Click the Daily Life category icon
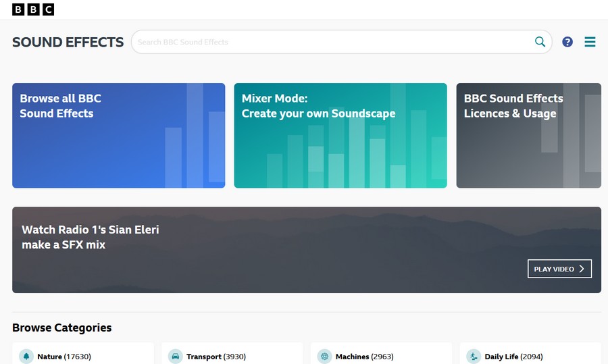The image size is (608, 364). 474,357
